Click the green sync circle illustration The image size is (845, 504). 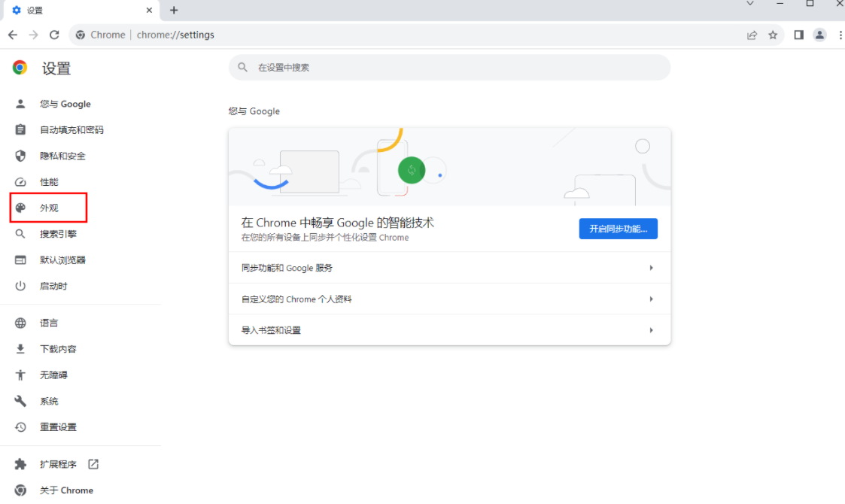click(412, 170)
